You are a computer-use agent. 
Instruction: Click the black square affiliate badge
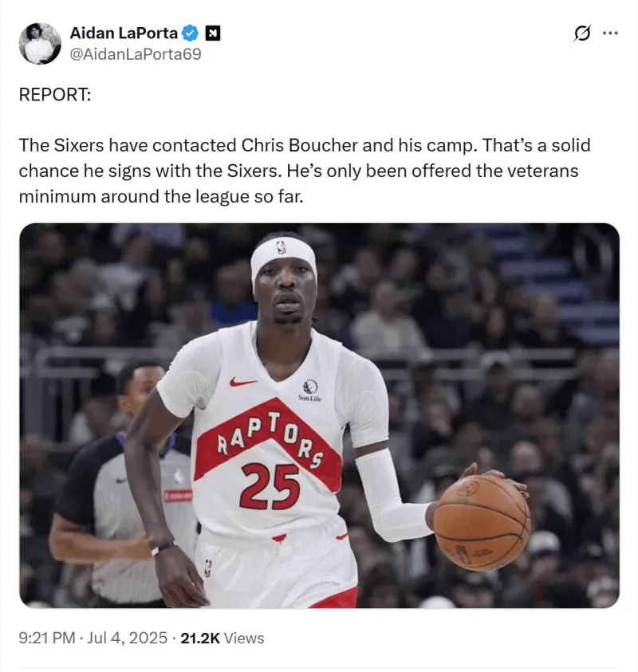pyautogui.click(x=213, y=33)
